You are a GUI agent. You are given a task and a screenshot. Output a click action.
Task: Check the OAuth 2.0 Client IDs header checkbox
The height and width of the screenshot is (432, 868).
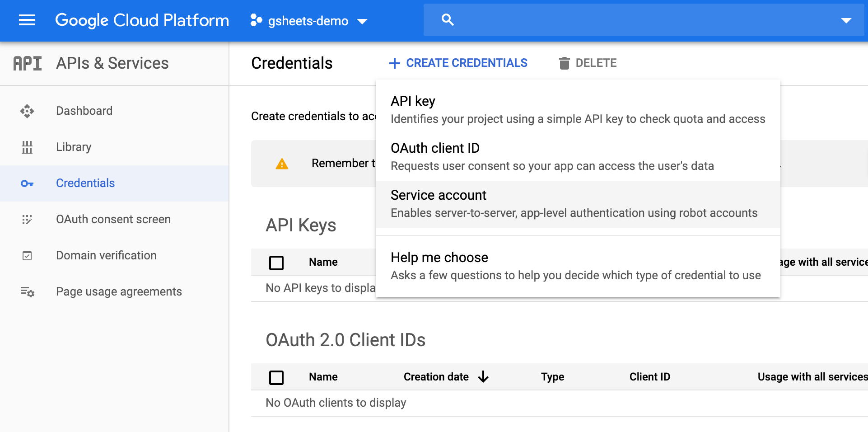click(x=276, y=377)
